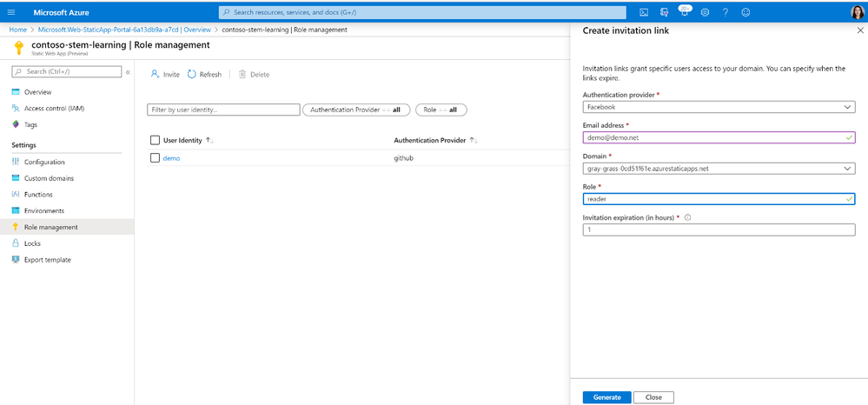This screenshot has width=868, height=405.
Task: Open the notifications bell icon
Action: pos(684,11)
